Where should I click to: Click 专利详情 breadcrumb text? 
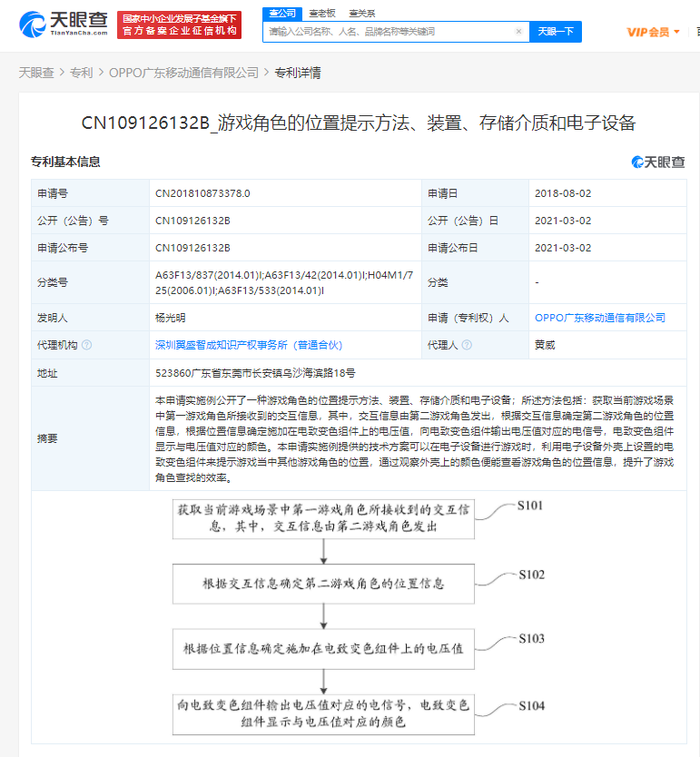pos(298,73)
